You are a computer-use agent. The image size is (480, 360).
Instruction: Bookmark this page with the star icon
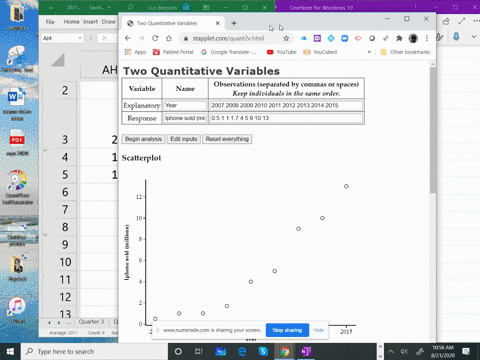pos(286,38)
